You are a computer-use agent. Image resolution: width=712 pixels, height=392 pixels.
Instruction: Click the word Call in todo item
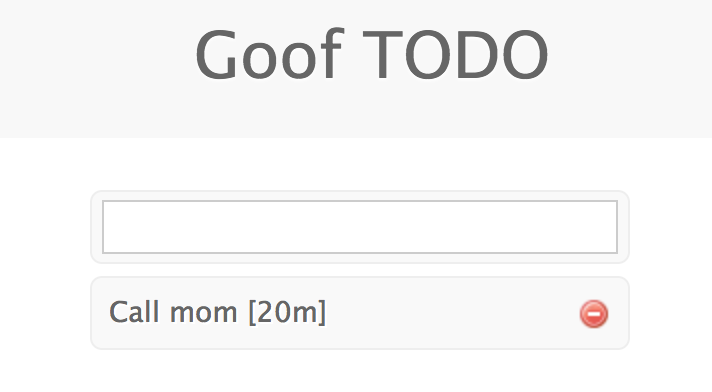134,312
